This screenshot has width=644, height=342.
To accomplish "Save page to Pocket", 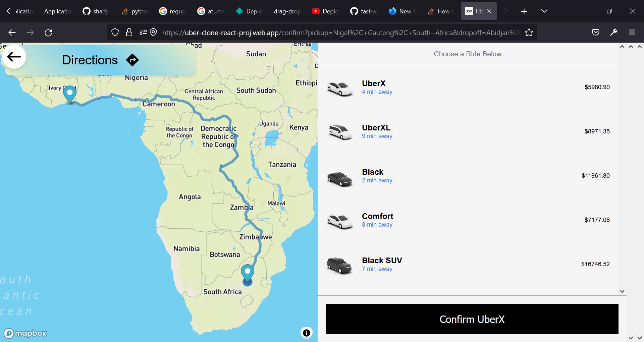I will pyautogui.click(x=596, y=33).
